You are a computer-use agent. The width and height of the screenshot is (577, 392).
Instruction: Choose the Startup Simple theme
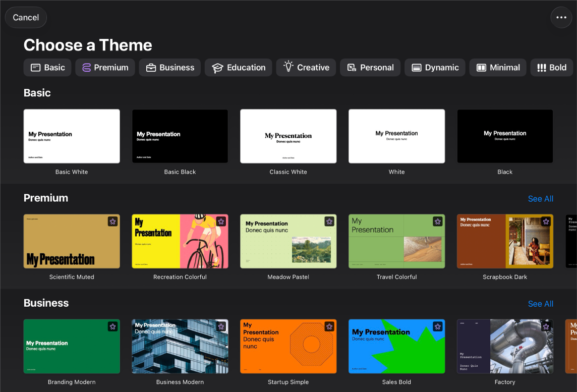[x=288, y=346]
